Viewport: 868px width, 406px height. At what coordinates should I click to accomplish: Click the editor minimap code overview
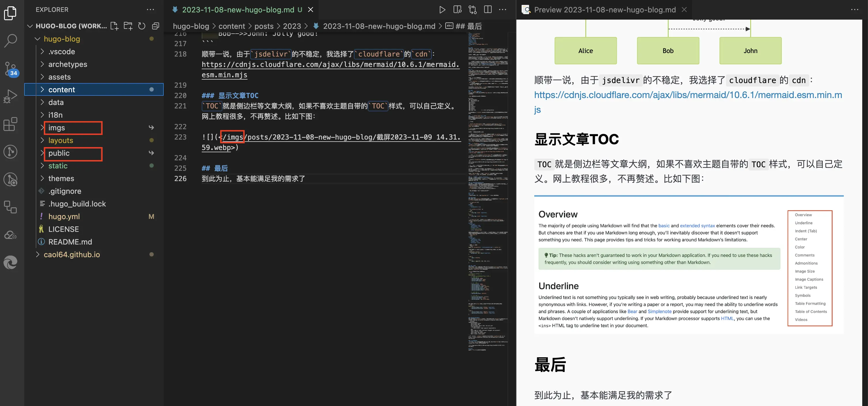[488, 192]
